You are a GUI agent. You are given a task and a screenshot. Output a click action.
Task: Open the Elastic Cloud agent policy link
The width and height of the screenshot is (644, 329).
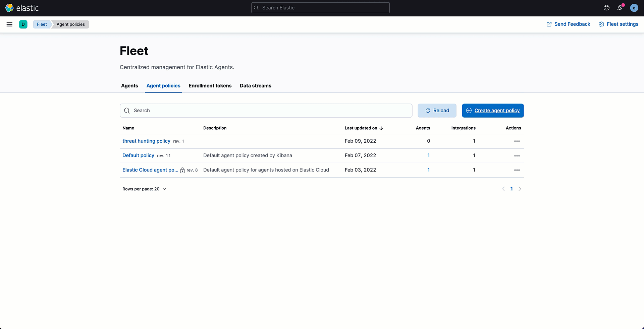pos(150,170)
